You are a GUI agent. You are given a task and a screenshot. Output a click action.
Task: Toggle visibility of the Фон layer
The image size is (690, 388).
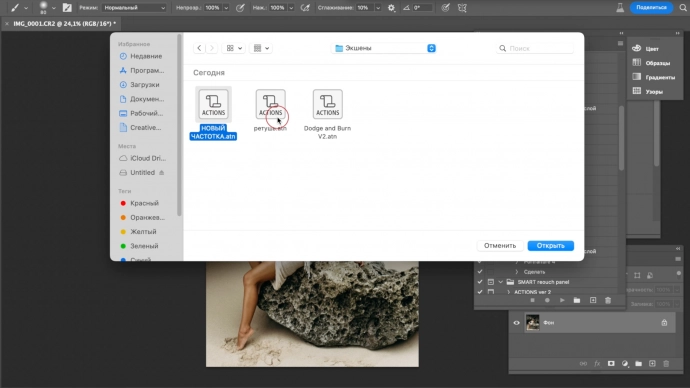[x=516, y=323]
